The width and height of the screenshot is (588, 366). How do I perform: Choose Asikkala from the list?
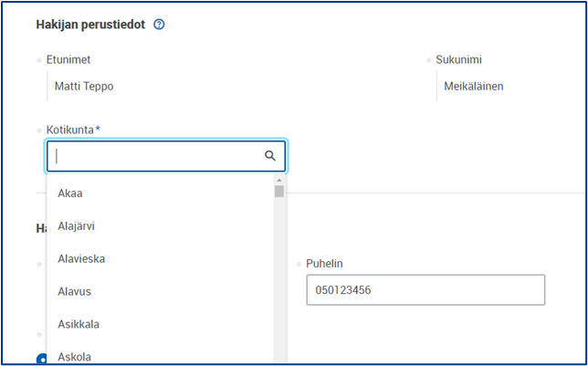pyautogui.click(x=79, y=324)
